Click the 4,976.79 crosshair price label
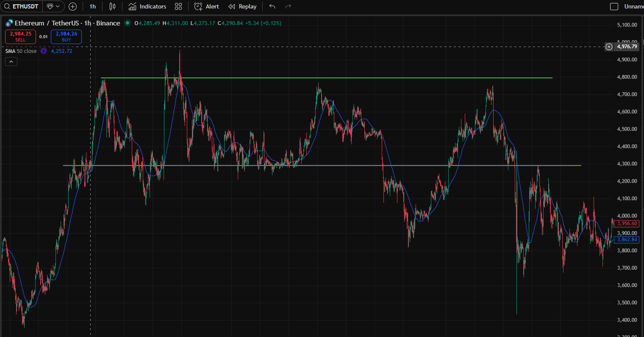 626,47
